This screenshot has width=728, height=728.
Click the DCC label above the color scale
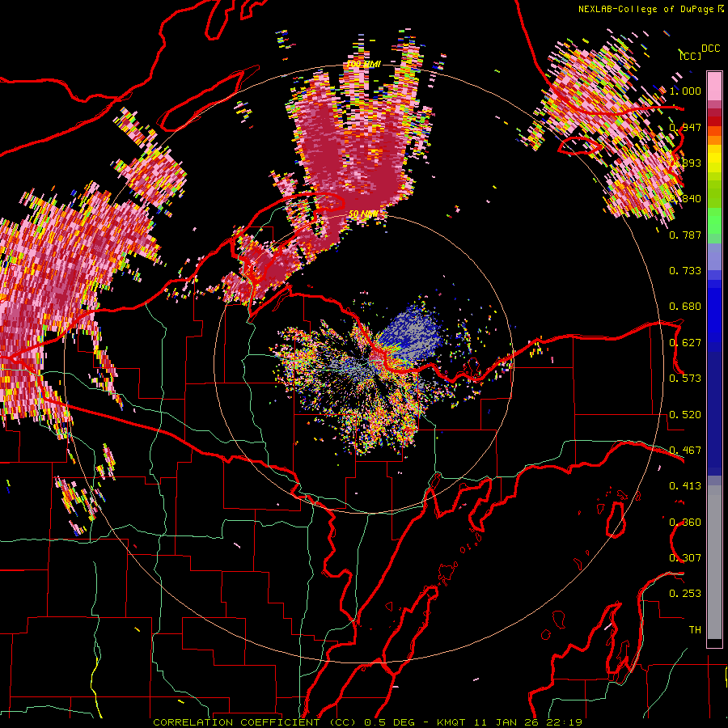pos(710,48)
